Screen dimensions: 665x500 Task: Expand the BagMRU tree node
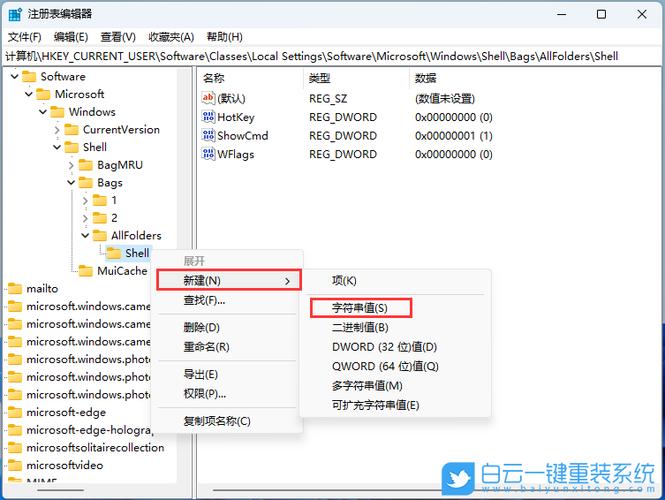pos(71,165)
